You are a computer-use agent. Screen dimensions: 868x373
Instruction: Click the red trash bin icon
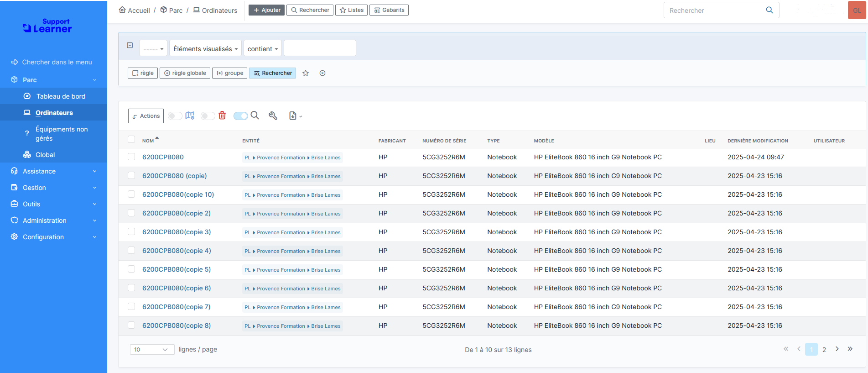[x=222, y=116]
